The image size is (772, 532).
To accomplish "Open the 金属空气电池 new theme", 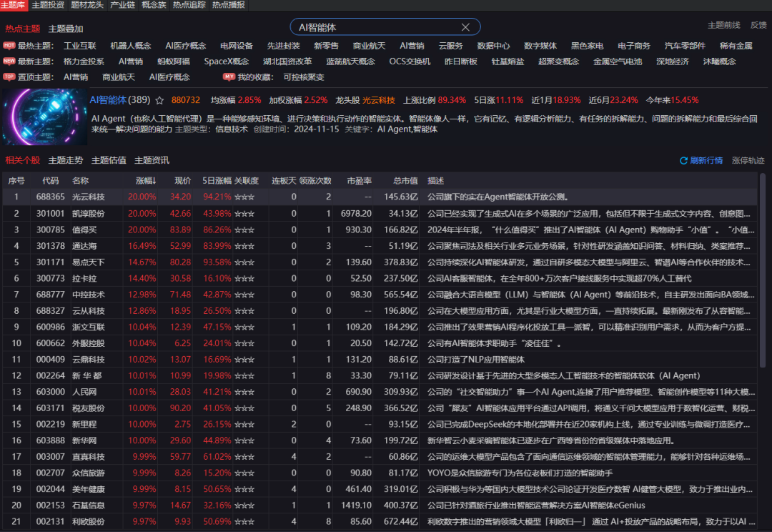I will pyautogui.click(x=618, y=61).
